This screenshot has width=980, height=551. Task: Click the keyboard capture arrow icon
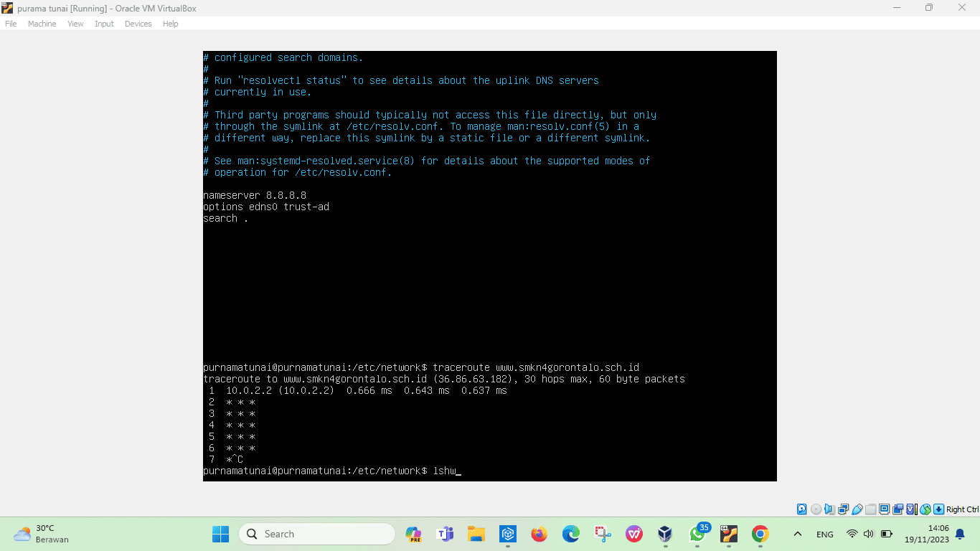click(939, 509)
